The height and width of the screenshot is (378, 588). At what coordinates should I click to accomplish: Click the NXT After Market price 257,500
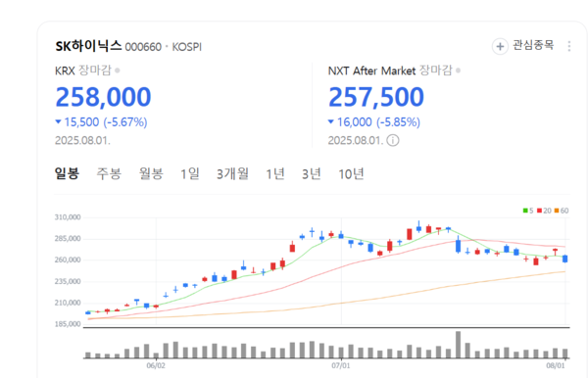tap(376, 97)
